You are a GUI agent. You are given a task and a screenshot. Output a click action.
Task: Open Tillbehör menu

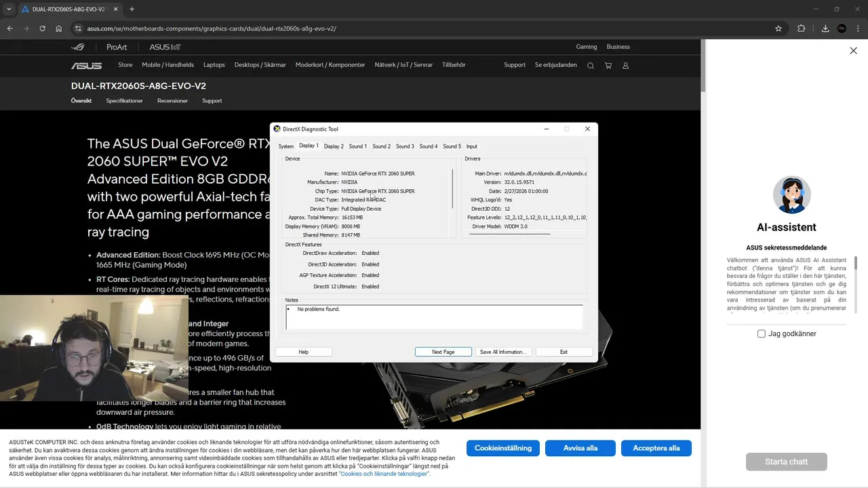pyautogui.click(x=454, y=65)
